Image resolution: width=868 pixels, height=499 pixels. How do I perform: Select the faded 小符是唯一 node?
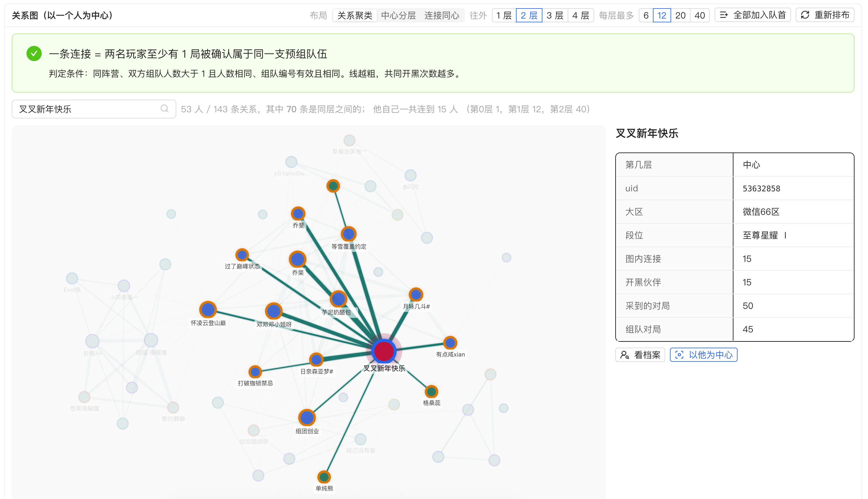pos(124,285)
